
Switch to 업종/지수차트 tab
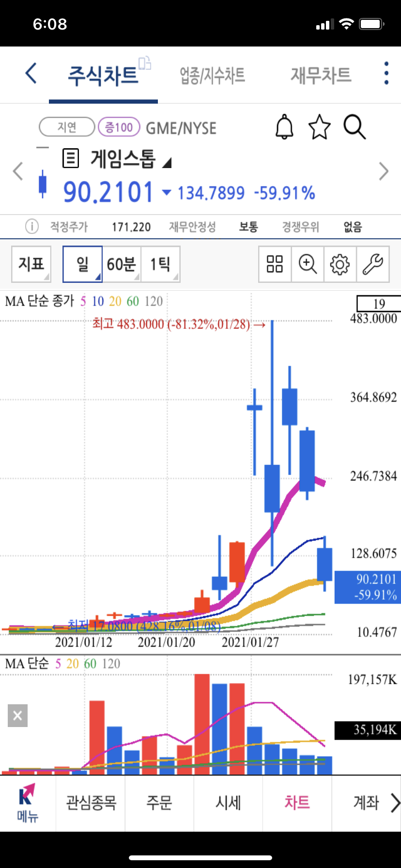[x=213, y=75]
